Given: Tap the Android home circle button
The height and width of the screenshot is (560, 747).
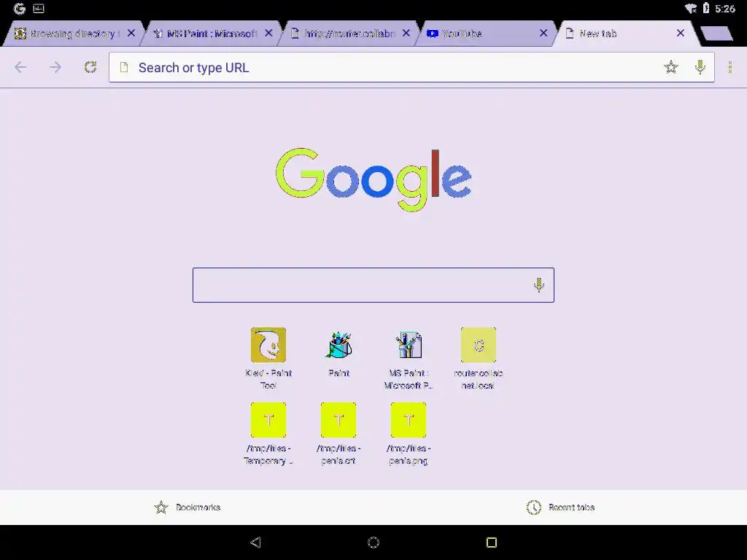Looking at the screenshot, I should 373,542.
